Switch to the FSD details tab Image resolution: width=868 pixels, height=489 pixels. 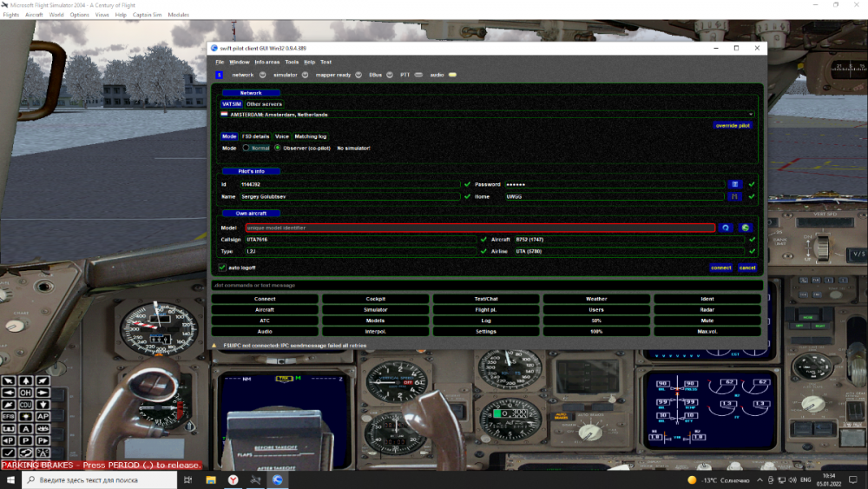tap(255, 136)
